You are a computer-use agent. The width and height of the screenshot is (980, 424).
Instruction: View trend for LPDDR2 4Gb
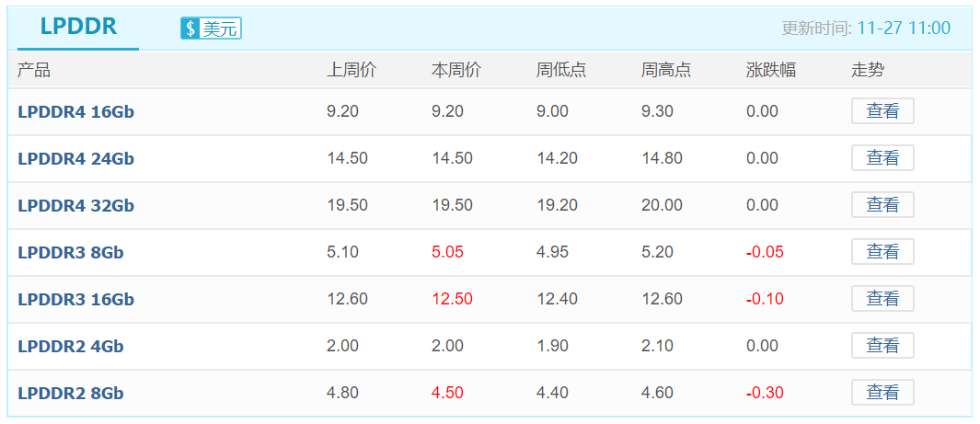tap(882, 345)
